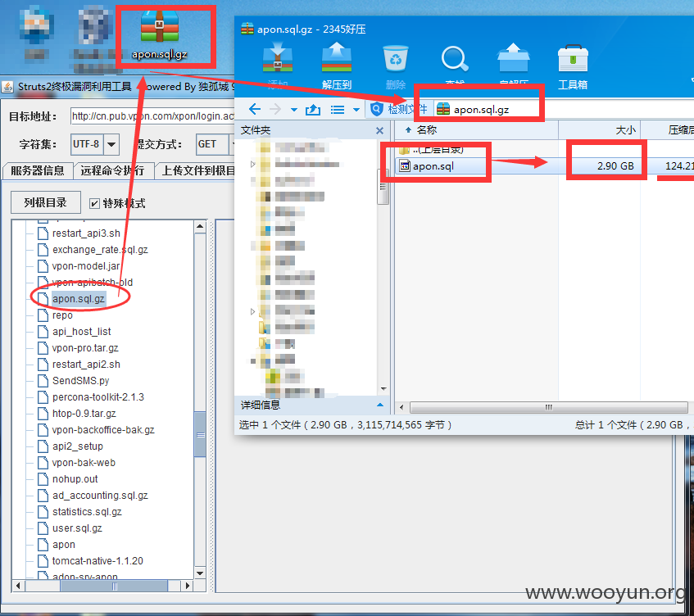Click file icon next to SendSMS.py
Viewport: 694px width, 616px height.
[43, 381]
